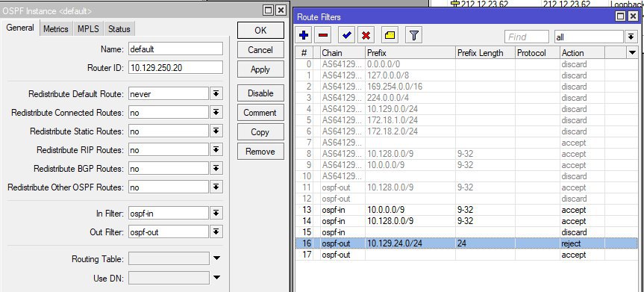Viewport: 644px width, 292px height.
Task: Add a comment using the yellow note icon
Action: [x=390, y=36]
